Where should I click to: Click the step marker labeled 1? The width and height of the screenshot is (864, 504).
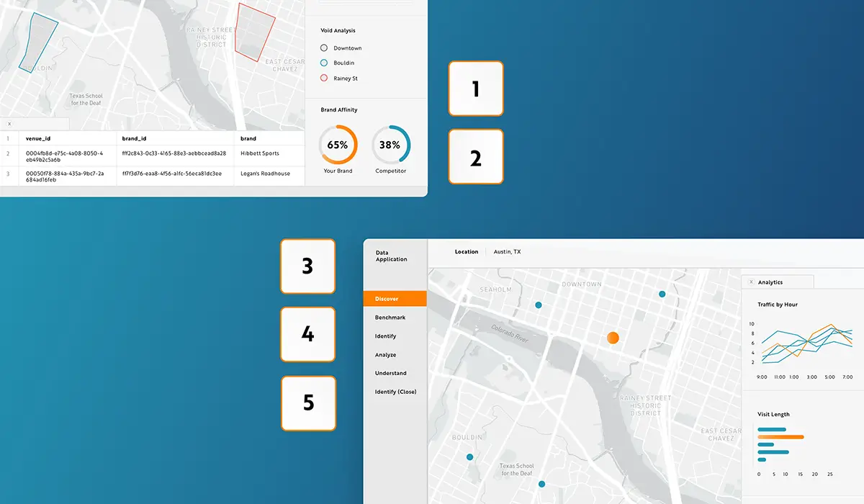(476, 89)
